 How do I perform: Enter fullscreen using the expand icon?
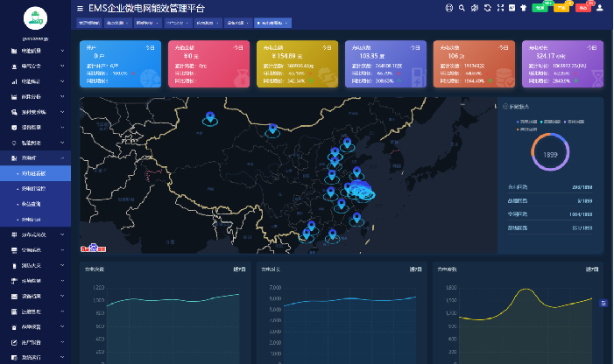[498, 8]
